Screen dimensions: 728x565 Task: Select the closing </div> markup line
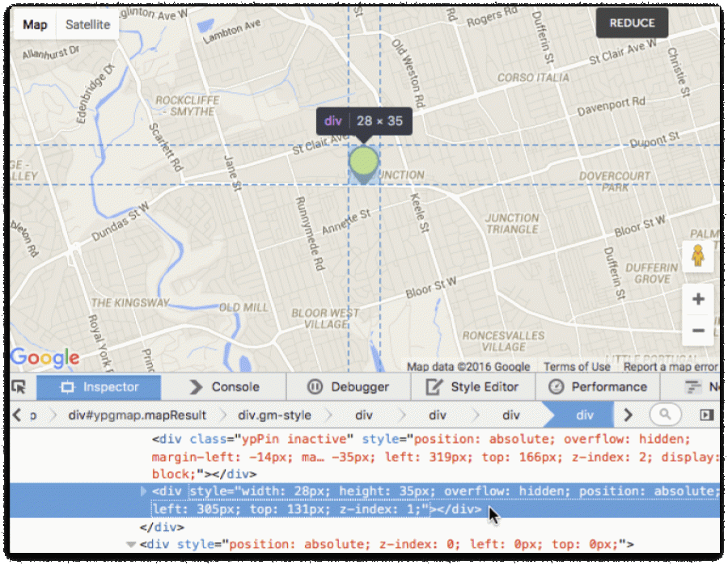click(x=163, y=527)
